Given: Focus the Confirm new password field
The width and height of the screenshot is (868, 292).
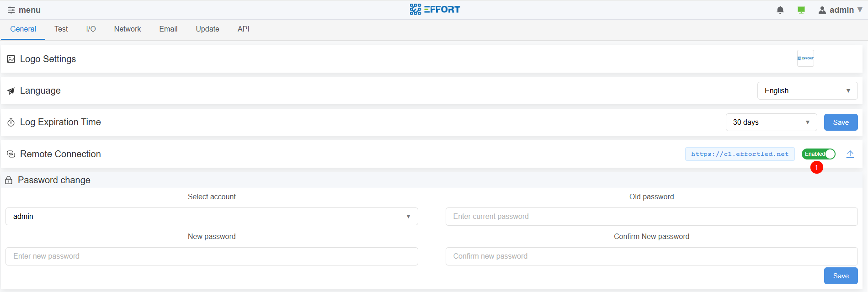Looking at the screenshot, I should click(651, 256).
